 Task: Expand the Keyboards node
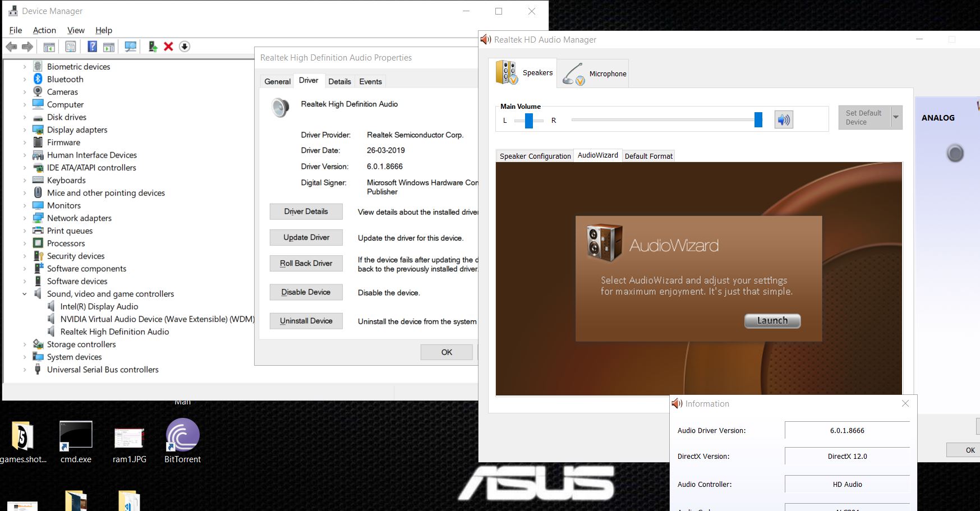click(x=25, y=180)
